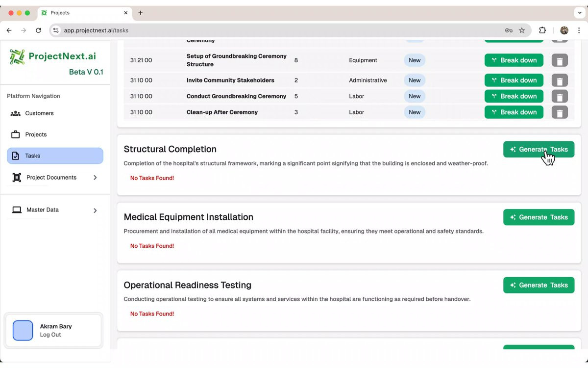Click the browser back arrow
588x368 pixels.
(x=9, y=30)
